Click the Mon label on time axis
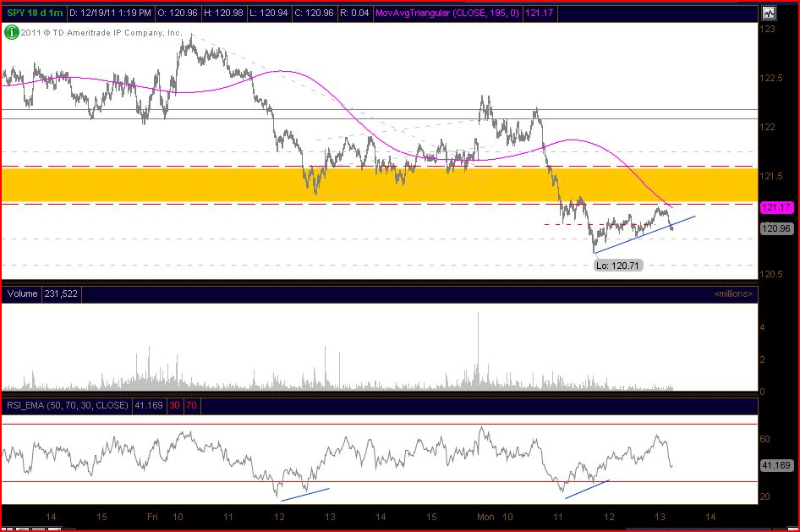 (485, 517)
